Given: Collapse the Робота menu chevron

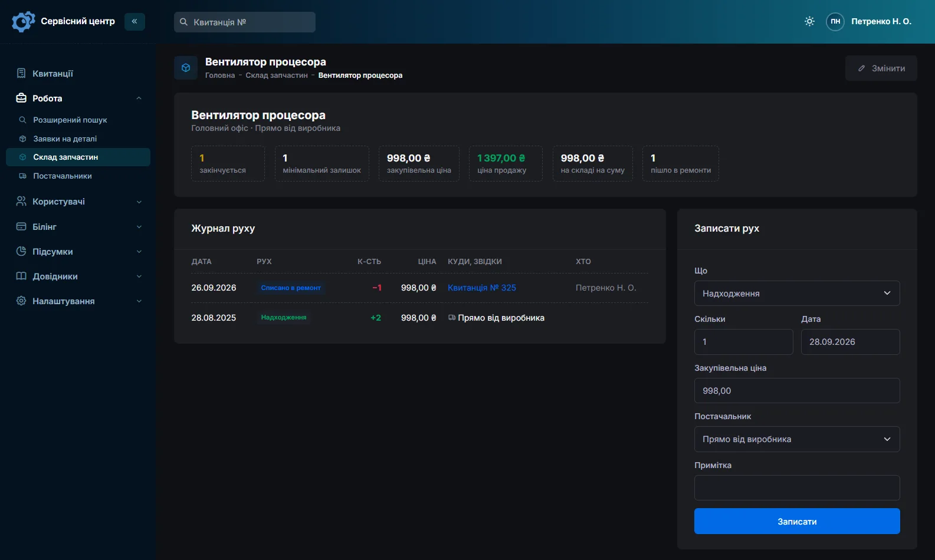Looking at the screenshot, I should point(139,98).
